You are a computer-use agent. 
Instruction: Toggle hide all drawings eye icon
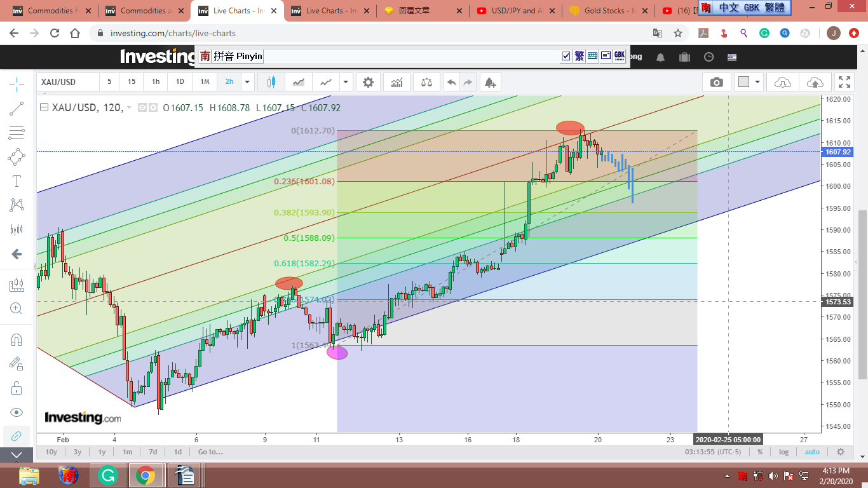point(17,412)
